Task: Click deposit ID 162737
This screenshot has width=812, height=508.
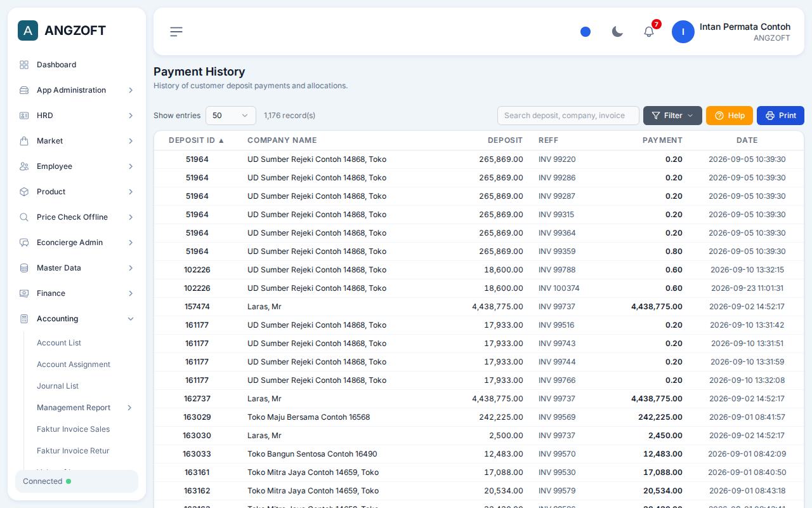Action: point(197,399)
